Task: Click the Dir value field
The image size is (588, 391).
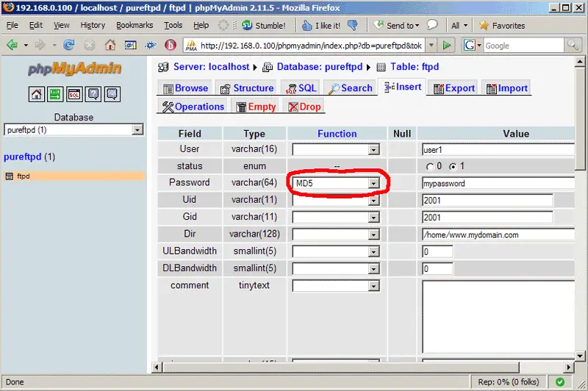Action: (x=498, y=234)
